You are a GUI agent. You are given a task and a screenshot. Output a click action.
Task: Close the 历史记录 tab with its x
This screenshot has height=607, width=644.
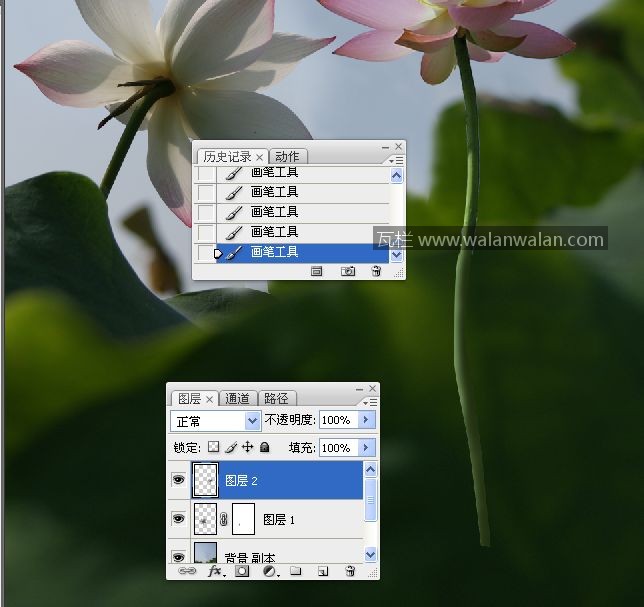[259, 157]
